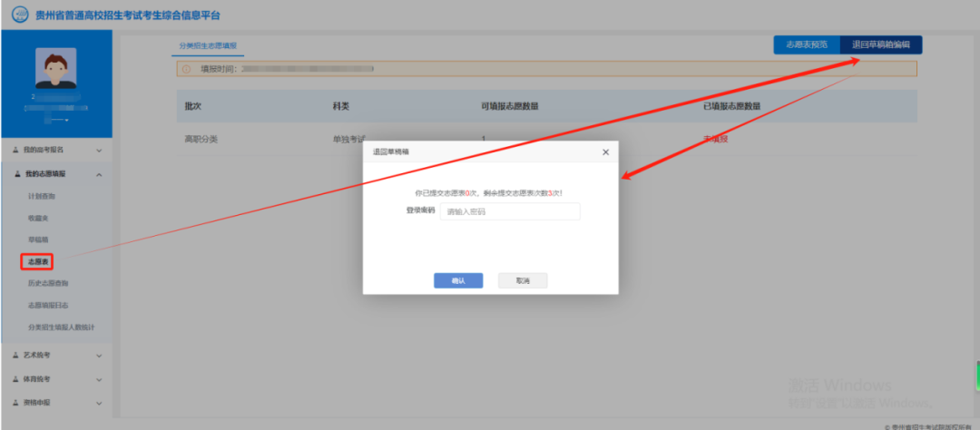Click the person icon next to 体育统考
The height and width of the screenshot is (430, 980).
click(16, 378)
